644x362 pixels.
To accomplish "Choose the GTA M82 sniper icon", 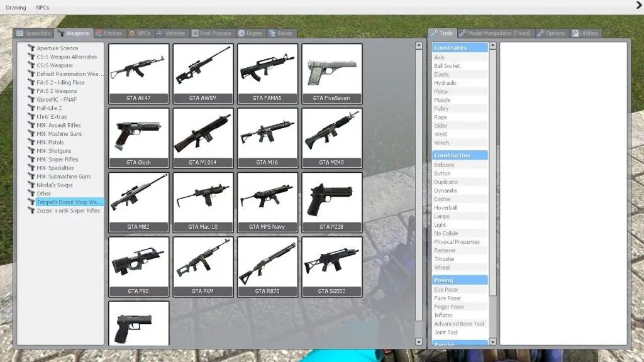I will (x=139, y=203).
